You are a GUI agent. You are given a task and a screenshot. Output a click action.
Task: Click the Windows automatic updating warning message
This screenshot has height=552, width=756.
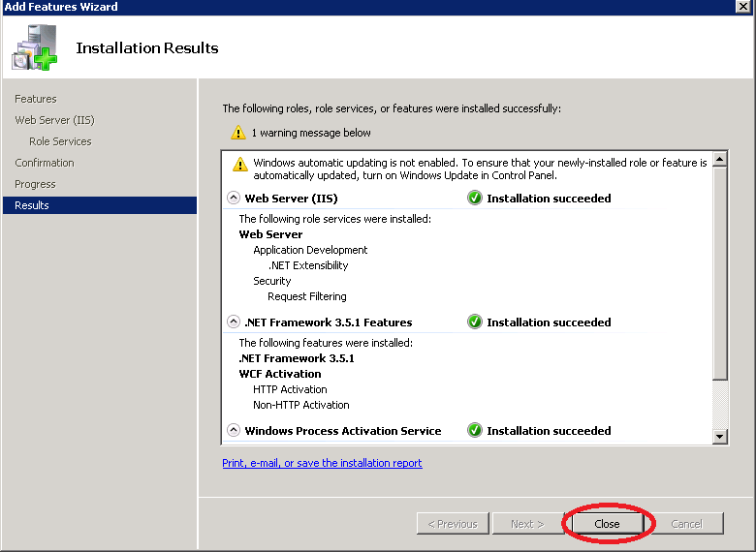point(480,169)
